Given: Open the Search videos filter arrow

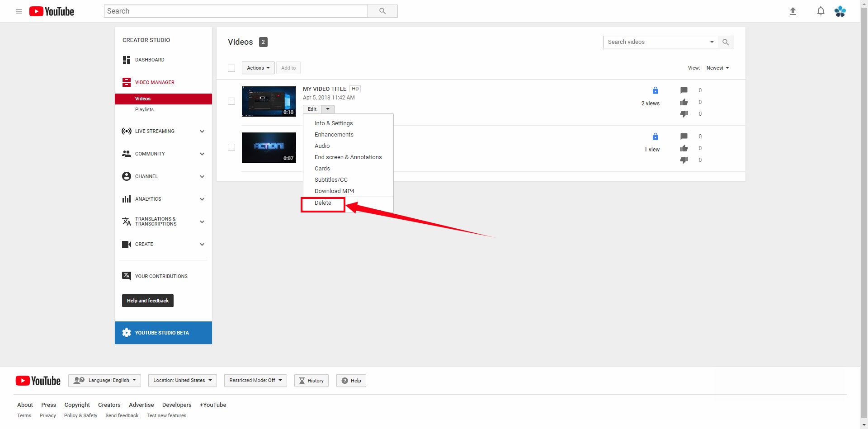Looking at the screenshot, I should click(x=712, y=42).
